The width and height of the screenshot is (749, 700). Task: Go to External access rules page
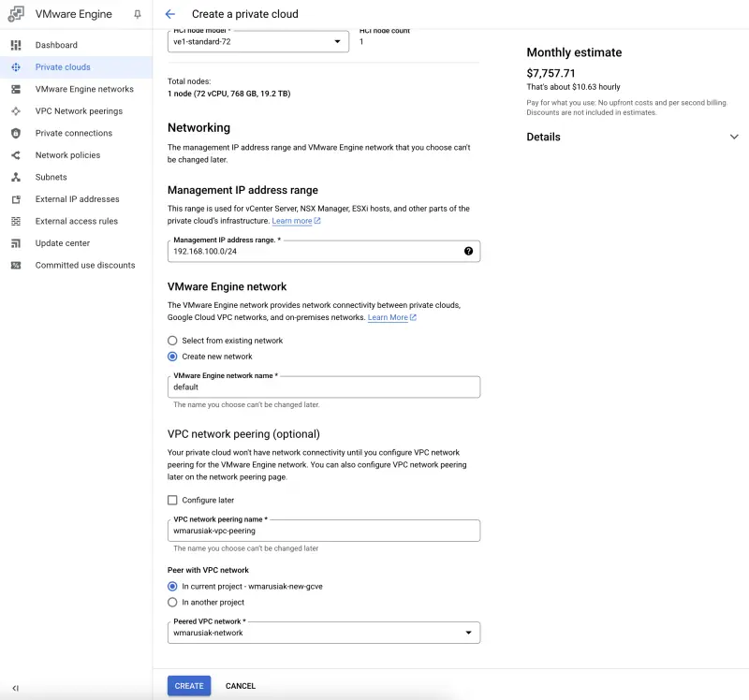coord(76,221)
